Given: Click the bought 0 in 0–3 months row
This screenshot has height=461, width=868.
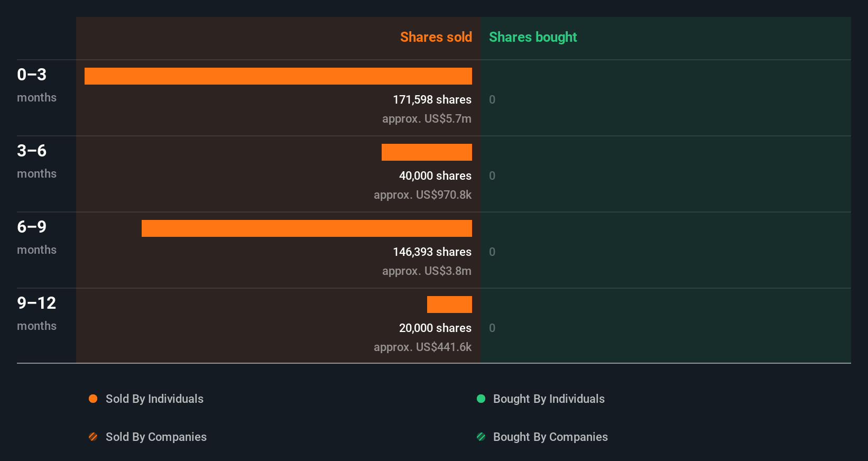Looking at the screenshot, I should click(492, 99).
